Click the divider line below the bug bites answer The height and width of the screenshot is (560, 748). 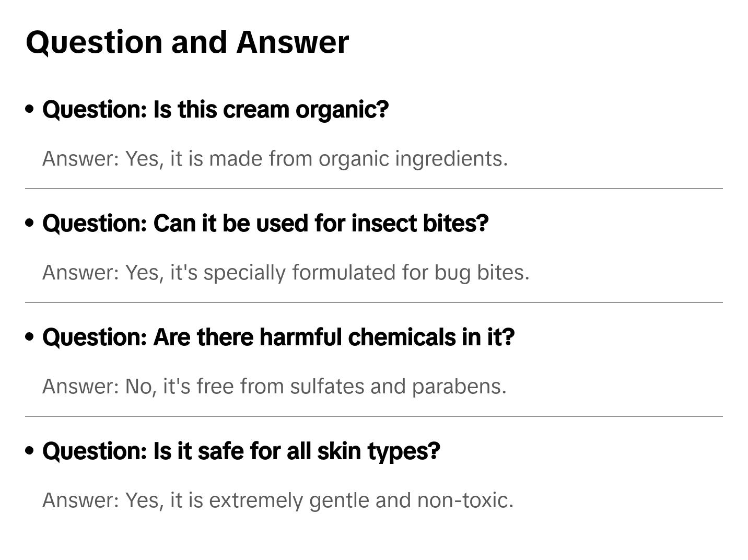click(x=373, y=302)
